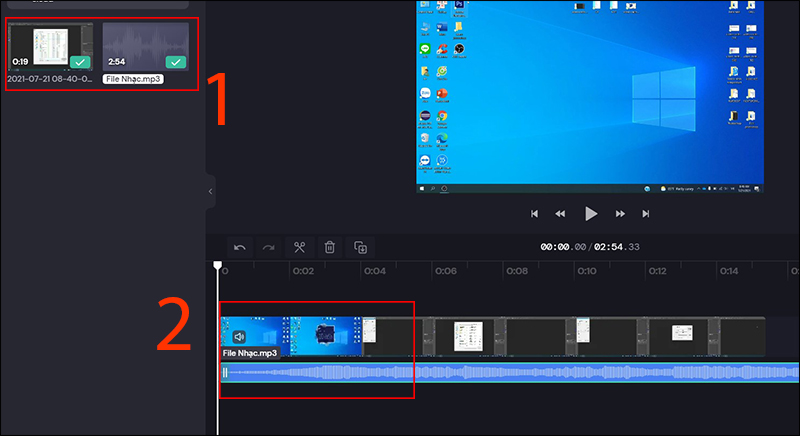Screen dimensions: 800x436
Task: Click the rewind button
Action: tap(560, 214)
